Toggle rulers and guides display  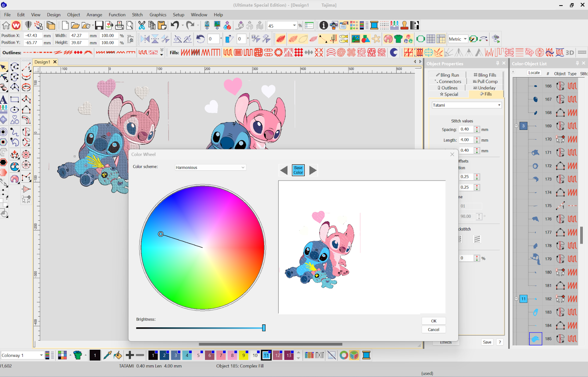point(441,39)
